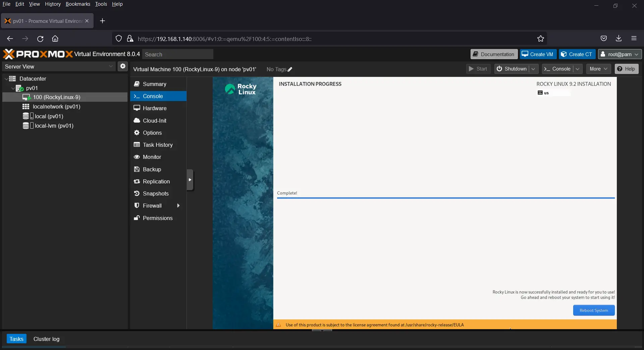Click the Proxmox logo

pyautogui.click(x=38, y=54)
